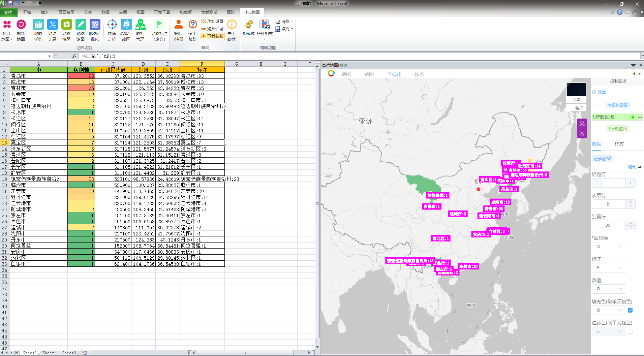644x356 pixels.
Task: Select the 地理计算 geographic calculation icon
Action: click(52, 25)
